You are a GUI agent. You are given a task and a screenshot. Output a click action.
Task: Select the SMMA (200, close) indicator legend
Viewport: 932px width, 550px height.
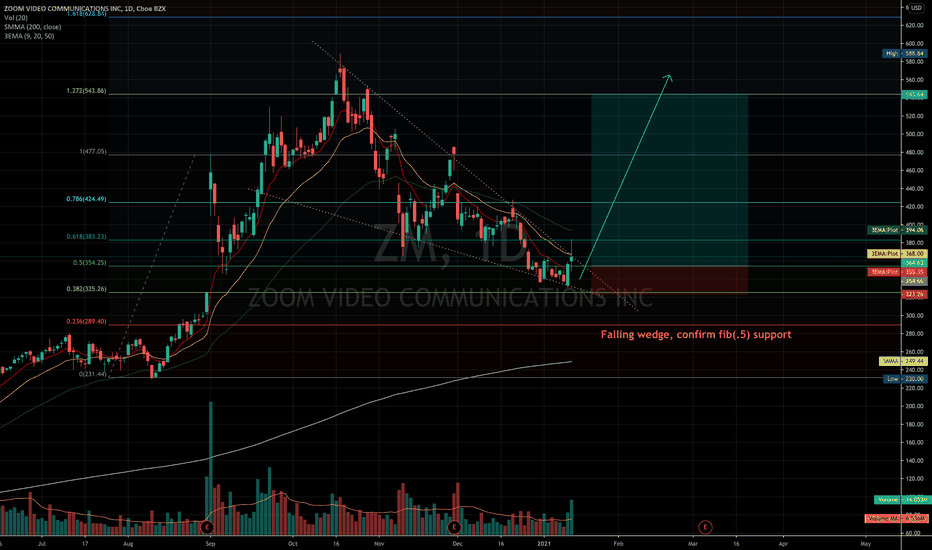pyautogui.click(x=32, y=27)
